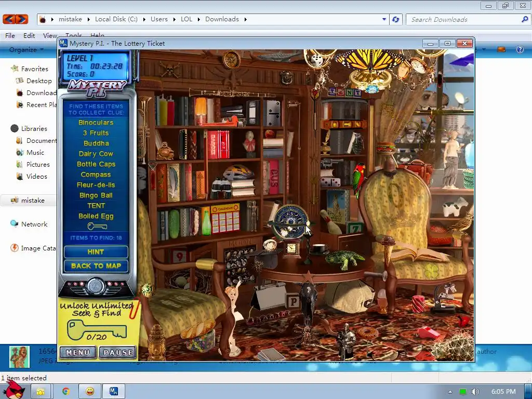This screenshot has width=532, height=399.
Task: Show hidden tray icons arrow
Action: tap(450, 392)
